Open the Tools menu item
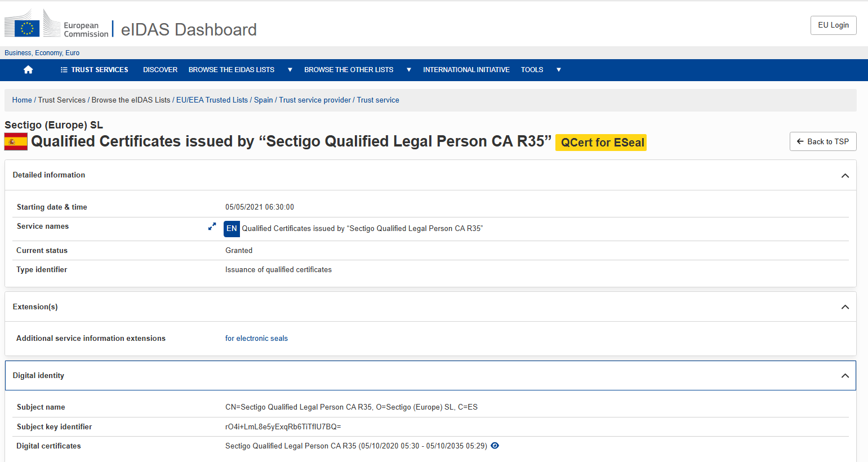Image resolution: width=868 pixels, height=462 pixels. (532, 70)
